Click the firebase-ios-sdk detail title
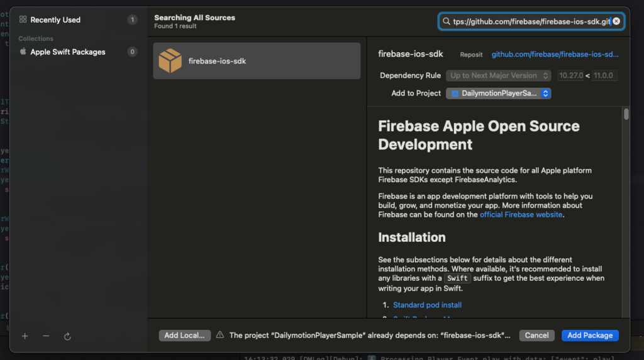 (410, 54)
